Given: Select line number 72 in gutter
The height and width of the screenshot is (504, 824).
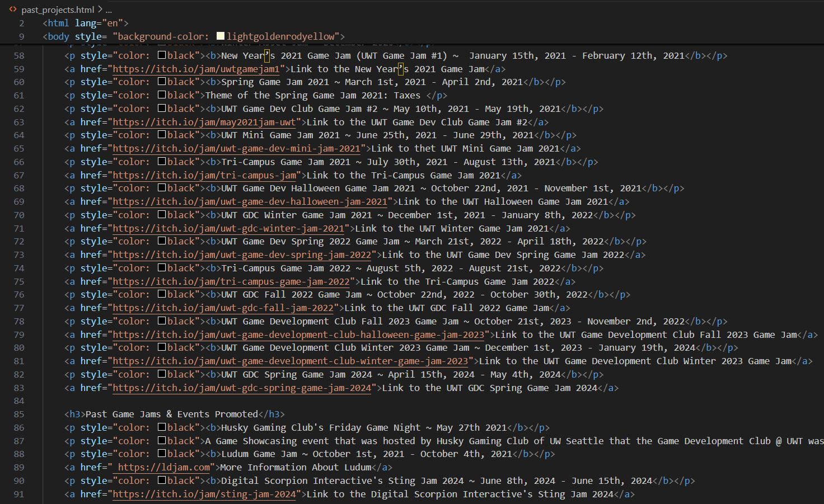Looking at the screenshot, I should click(19, 242).
